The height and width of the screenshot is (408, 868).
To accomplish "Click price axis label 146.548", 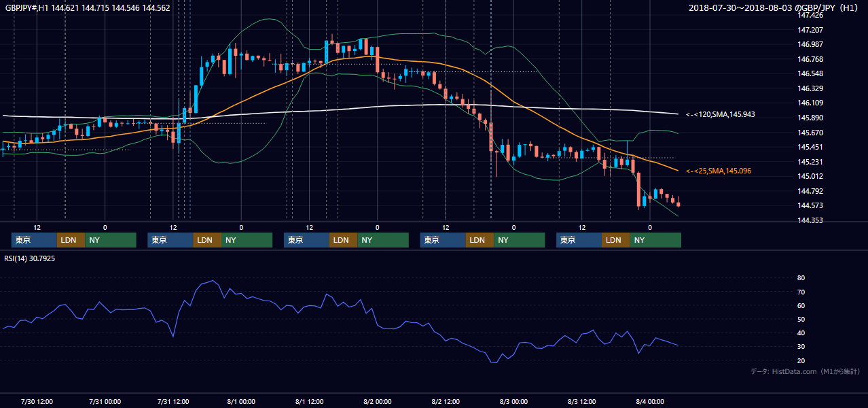I will [x=810, y=73].
